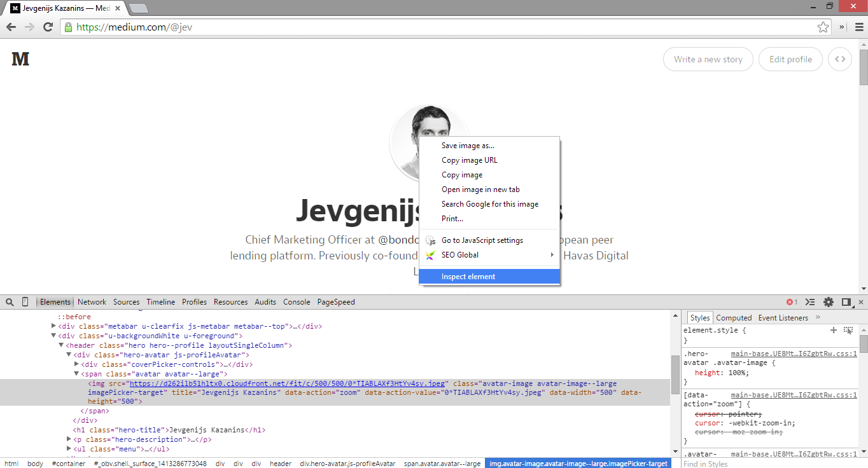Expand the div.coverPicker-controls node

[x=78, y=364]
